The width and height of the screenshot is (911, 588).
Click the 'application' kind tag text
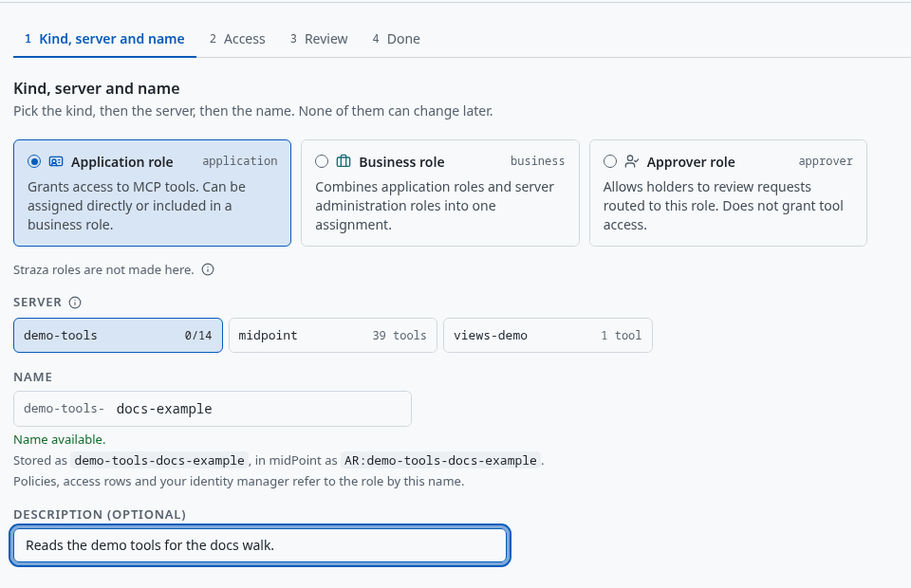(239, 161)
